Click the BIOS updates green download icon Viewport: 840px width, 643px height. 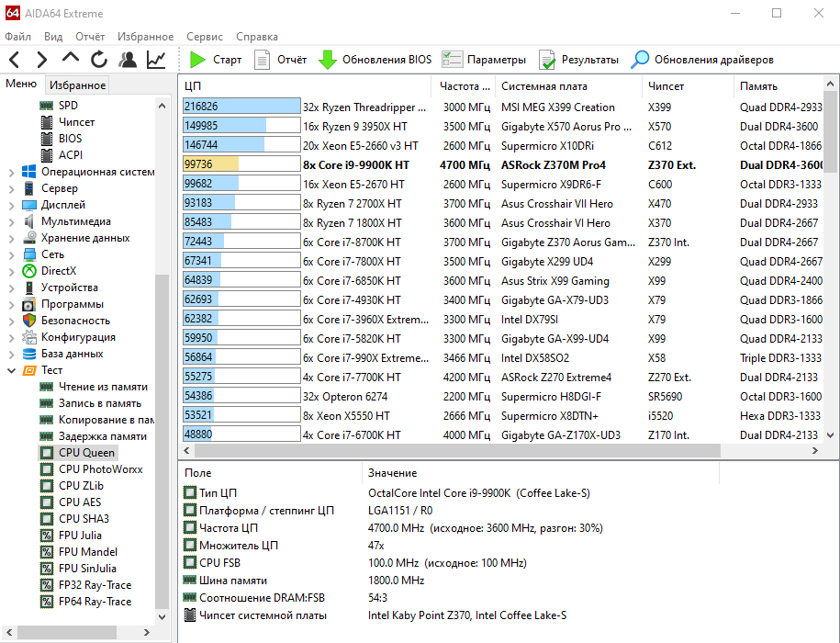(x=328, y=60)
